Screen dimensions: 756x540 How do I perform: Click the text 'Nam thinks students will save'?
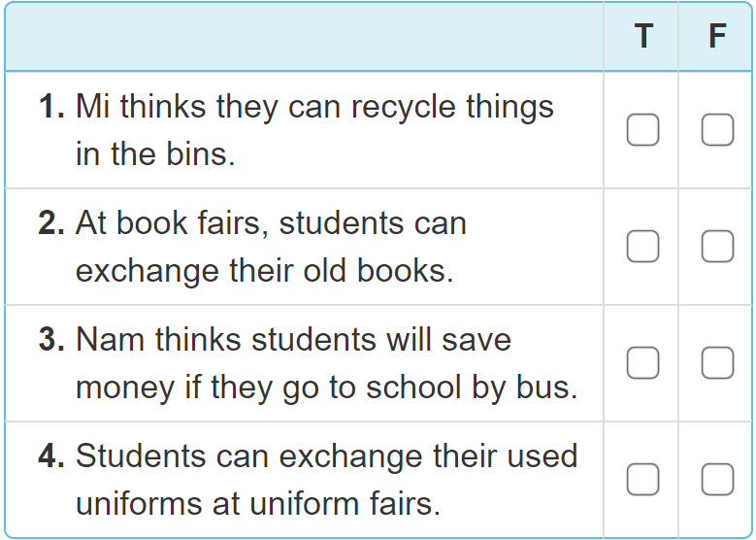point(293,340)
